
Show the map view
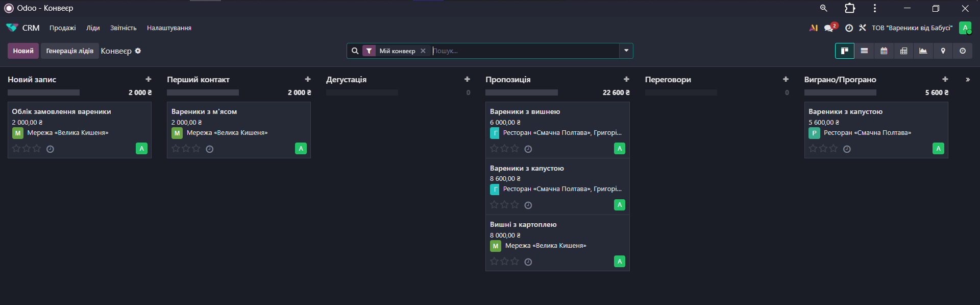[x=943, y=51]
